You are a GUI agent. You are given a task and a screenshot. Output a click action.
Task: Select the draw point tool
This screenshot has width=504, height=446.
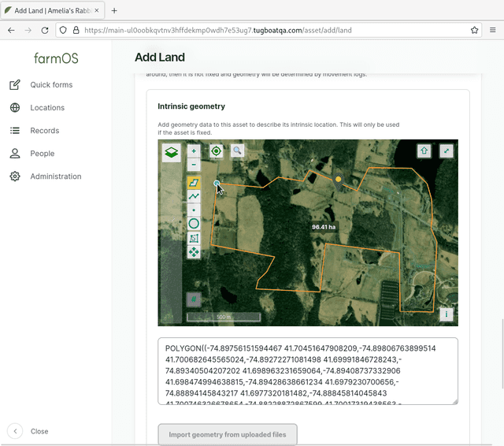(x=194, y=210)
